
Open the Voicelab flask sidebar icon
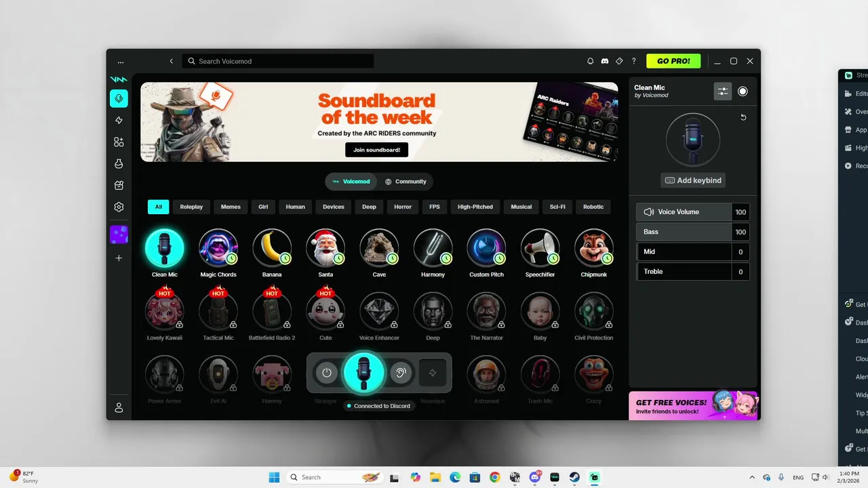pos(119,163)
